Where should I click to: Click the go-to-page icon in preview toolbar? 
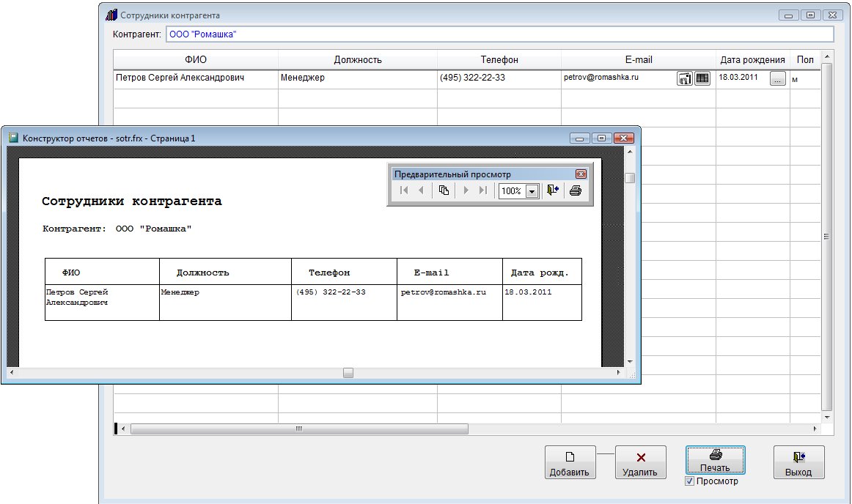[x=444, y=190]
